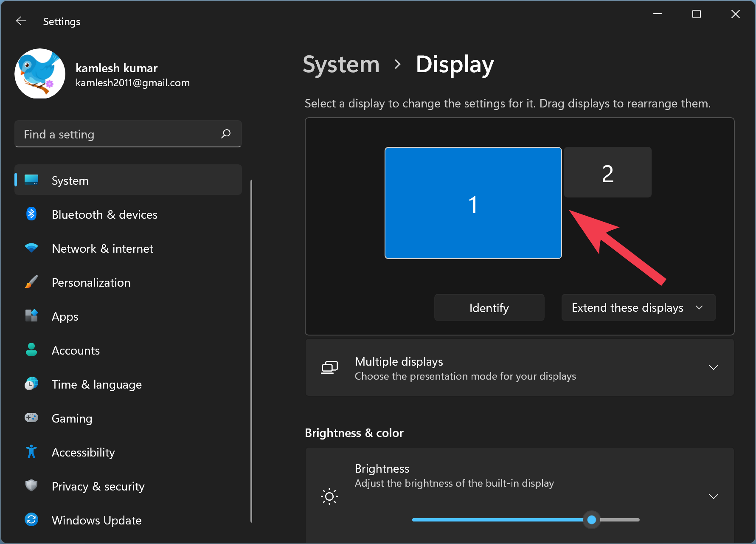
Task: Click the brightness slider handle
Action: (592, 519)
